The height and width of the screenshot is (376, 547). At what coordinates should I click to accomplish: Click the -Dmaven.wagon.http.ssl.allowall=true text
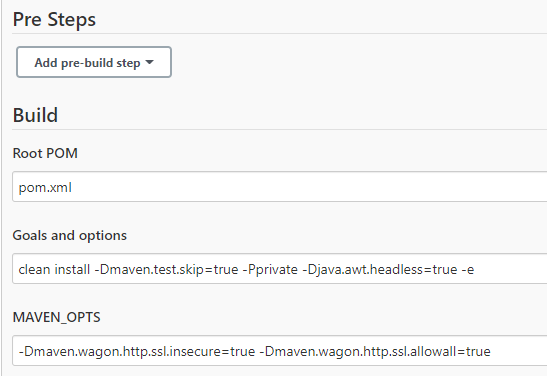(x=375, y=351)
